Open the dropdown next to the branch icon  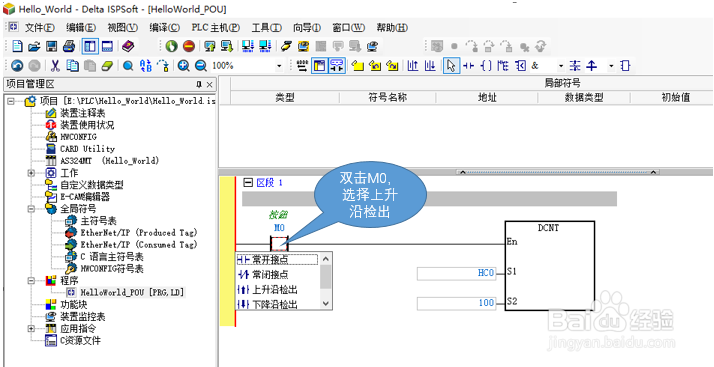(x=611, y=66)
